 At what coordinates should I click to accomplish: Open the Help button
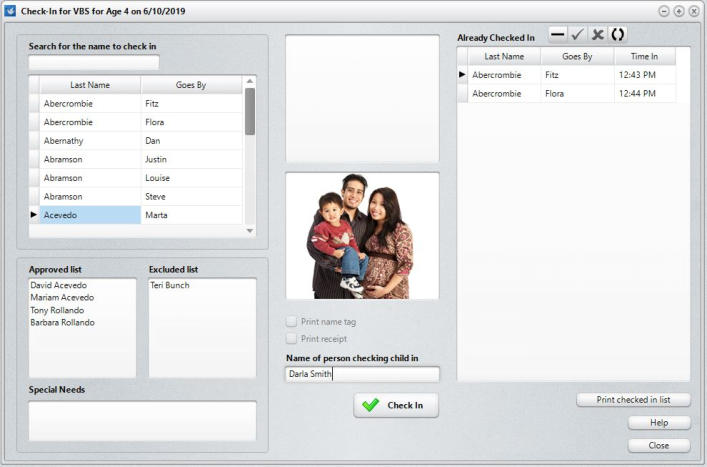[659, 423]
